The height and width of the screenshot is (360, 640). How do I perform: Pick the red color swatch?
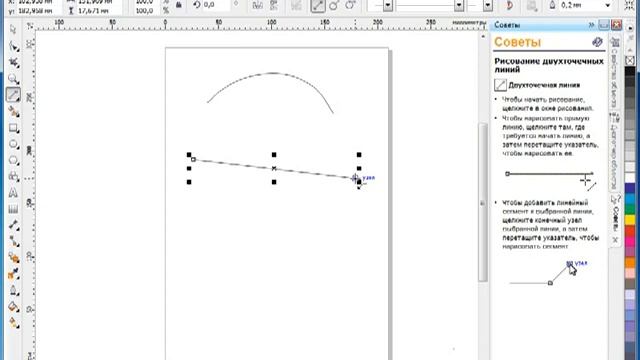point(630,231)
